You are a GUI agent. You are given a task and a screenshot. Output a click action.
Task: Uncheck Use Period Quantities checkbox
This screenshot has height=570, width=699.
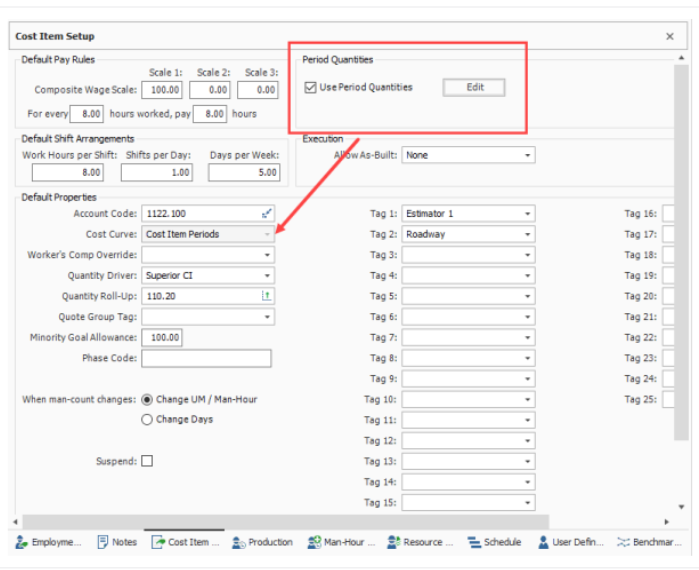tap(310, 88)
